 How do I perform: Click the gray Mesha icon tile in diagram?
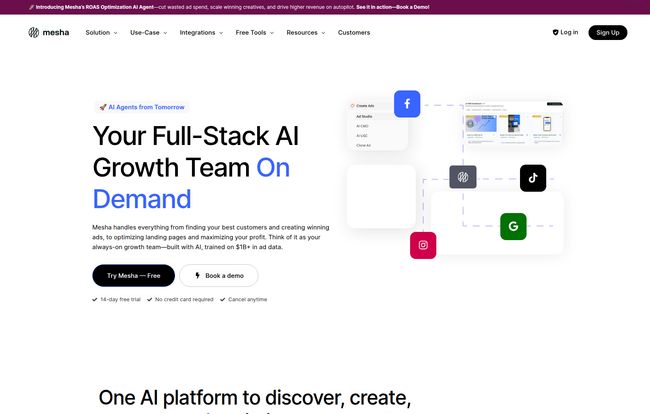[462, 178]
